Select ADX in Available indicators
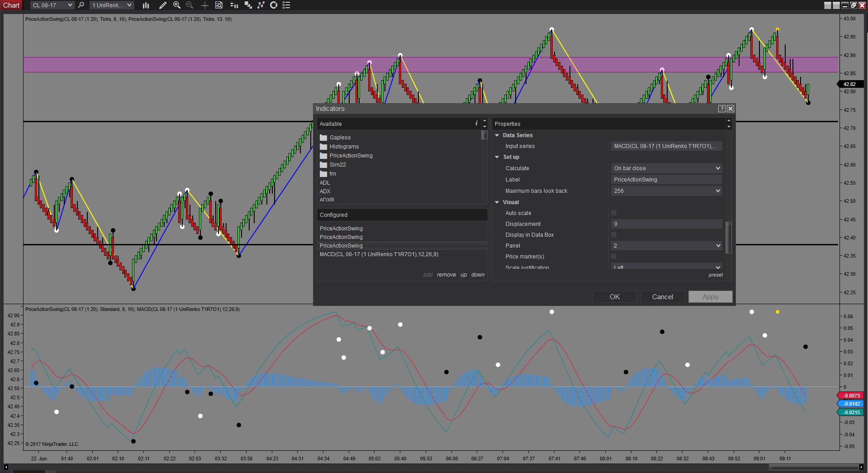 325,191
